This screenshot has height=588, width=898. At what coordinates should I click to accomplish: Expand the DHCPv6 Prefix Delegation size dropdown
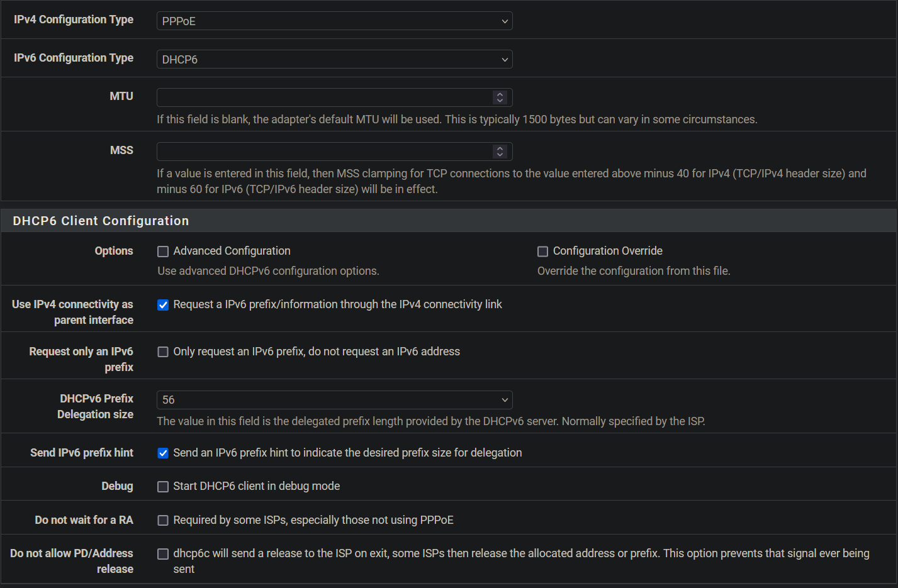334,400
